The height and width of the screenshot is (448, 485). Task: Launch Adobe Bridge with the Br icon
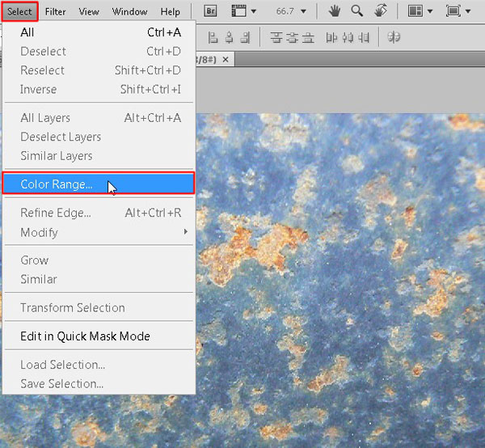[210, 12]
